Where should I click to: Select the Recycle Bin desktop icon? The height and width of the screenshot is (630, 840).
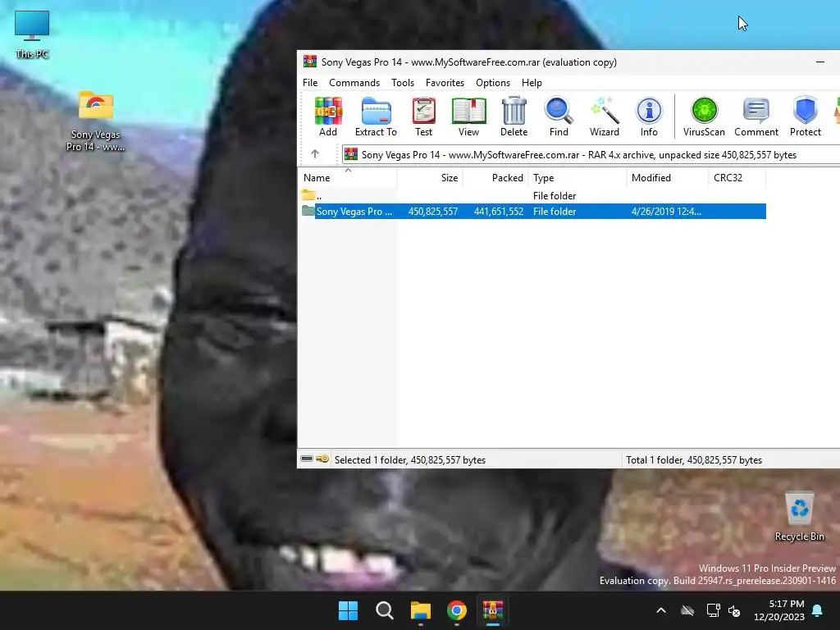(x=799, y=517)
